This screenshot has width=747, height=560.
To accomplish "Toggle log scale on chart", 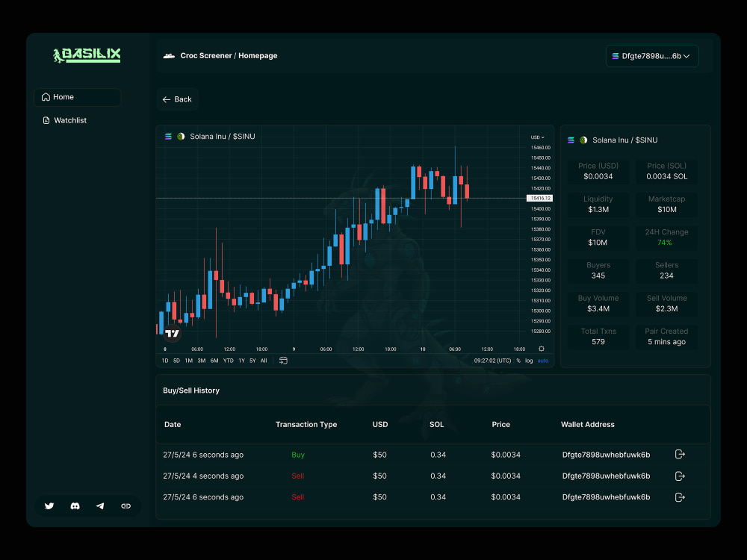I will coord(529,361).
